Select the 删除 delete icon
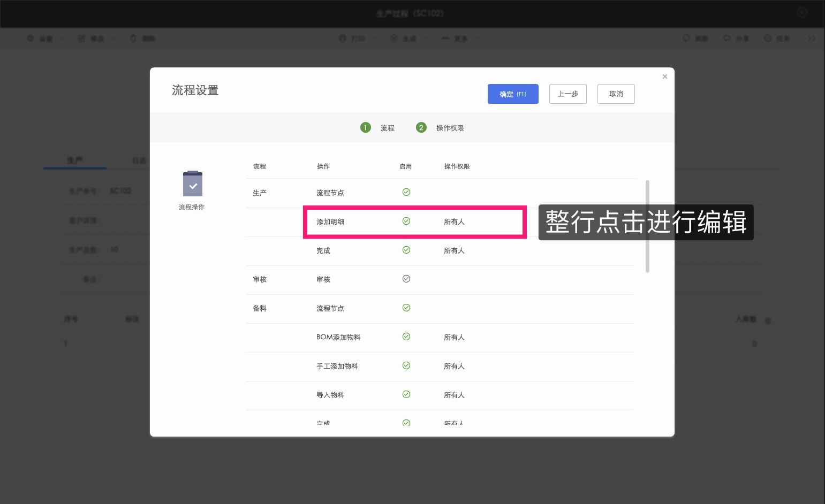The width and height of the screenshot is (825, 504). (x=133, y=38)
